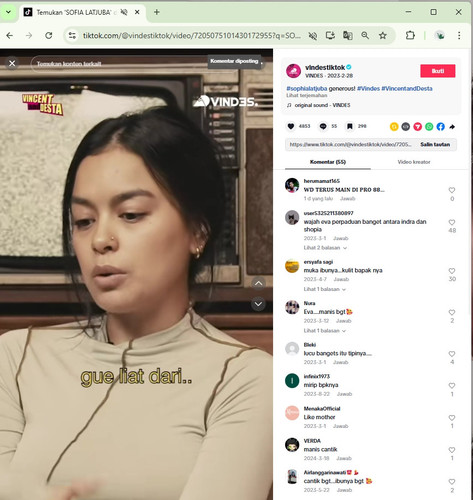This screenshot has height=500, width=473.
Task: Go to the previous video with the up arrow
Action: (258, 284)
